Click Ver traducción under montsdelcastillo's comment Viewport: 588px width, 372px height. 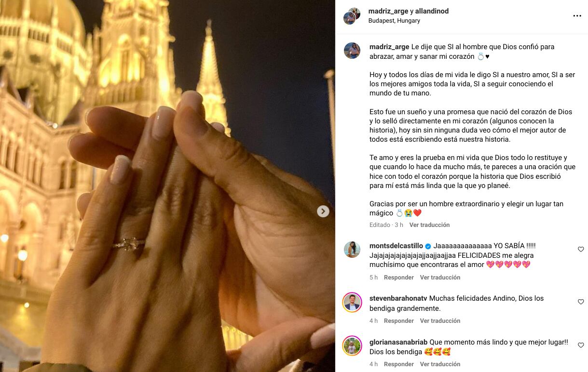point(440,278)
